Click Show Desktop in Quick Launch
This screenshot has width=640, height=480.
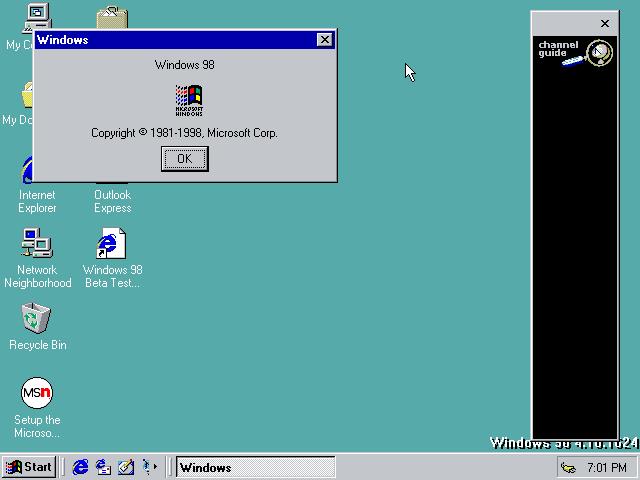[126, 467]
